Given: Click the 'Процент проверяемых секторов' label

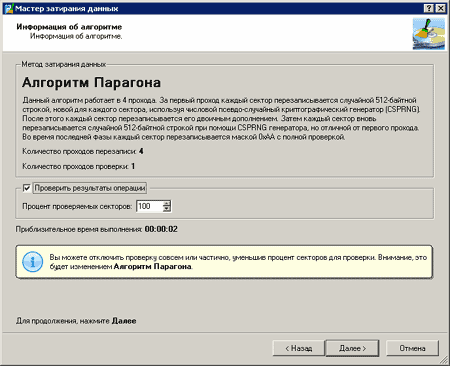Looking at the screenshot, I should pos(77,207).
